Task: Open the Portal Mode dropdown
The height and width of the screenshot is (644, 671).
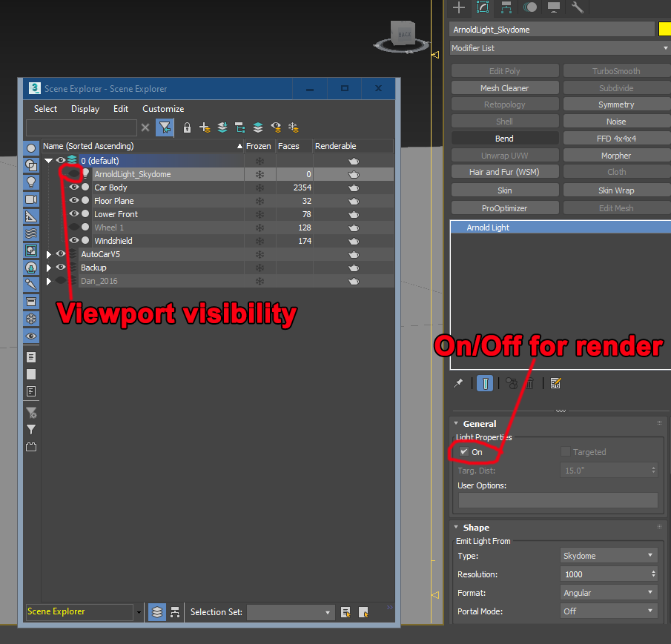Action: tap(609, 611)
